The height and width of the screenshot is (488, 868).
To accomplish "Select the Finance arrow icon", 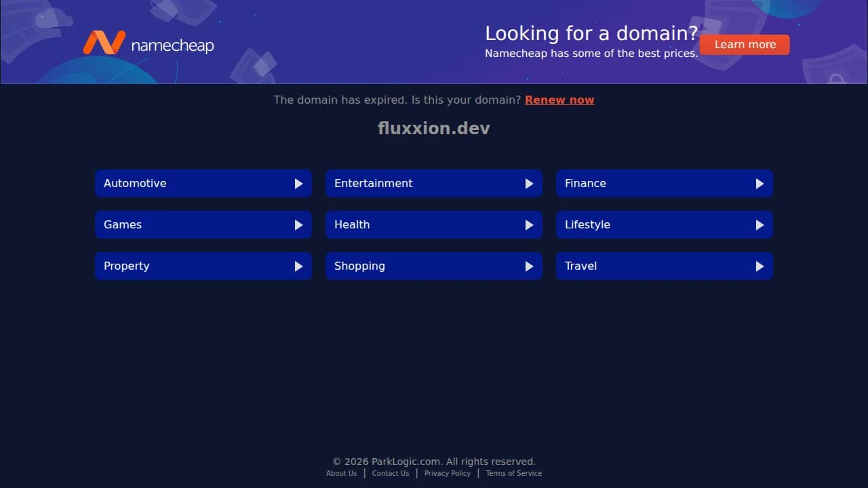I will pos(759,183).
